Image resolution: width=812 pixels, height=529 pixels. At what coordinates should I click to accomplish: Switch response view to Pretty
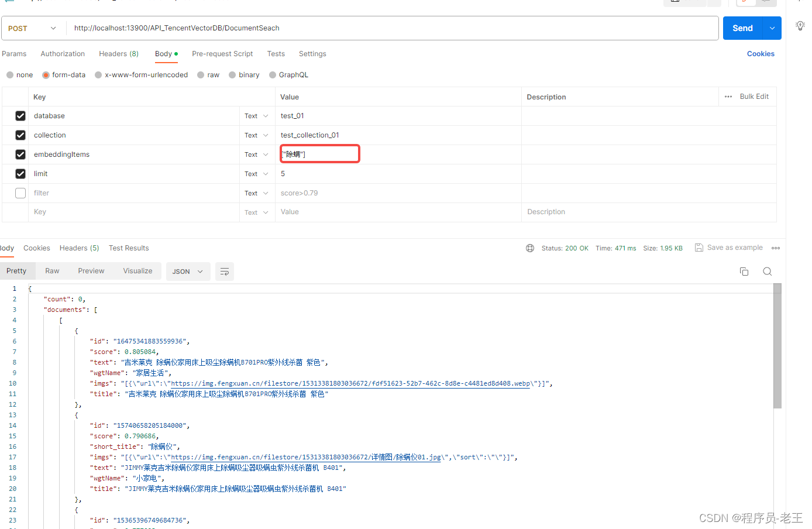[16, 271]
